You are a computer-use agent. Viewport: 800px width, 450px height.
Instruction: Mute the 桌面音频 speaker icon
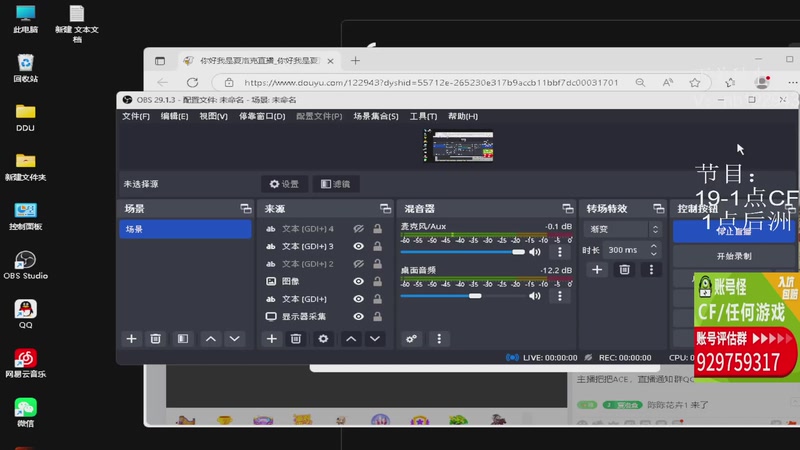tap(535, 296)
